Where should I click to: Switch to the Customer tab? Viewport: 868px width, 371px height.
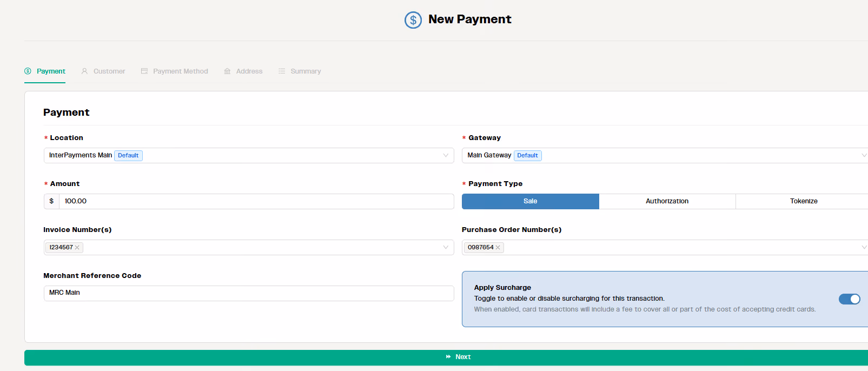103,71
